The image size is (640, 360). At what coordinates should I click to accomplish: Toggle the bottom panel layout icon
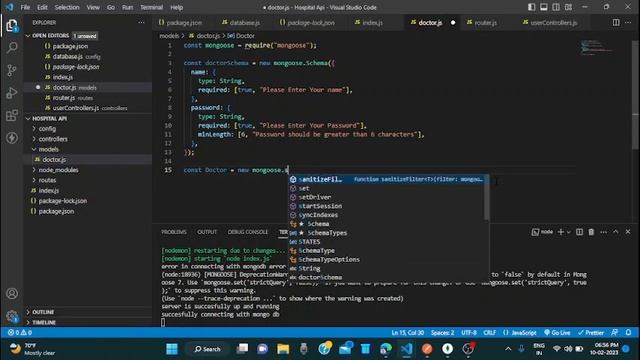point(544,7)
